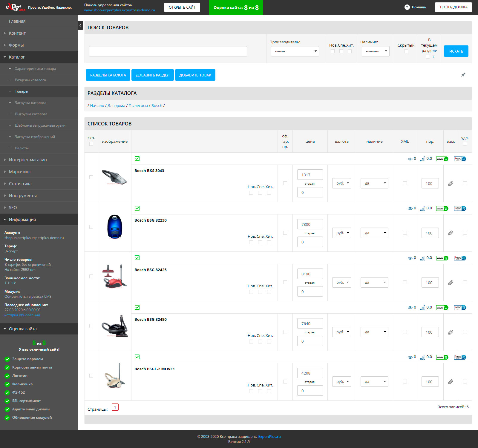The height and width of the screenshot is (448, 478).
Task: Open the Производитель dropdown
Action: (x=295, y=51)
